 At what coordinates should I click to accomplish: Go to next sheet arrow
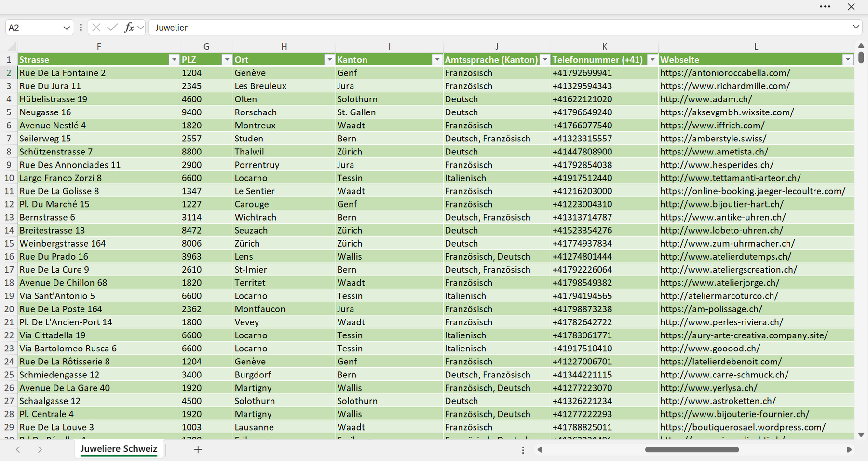(40, 449)
